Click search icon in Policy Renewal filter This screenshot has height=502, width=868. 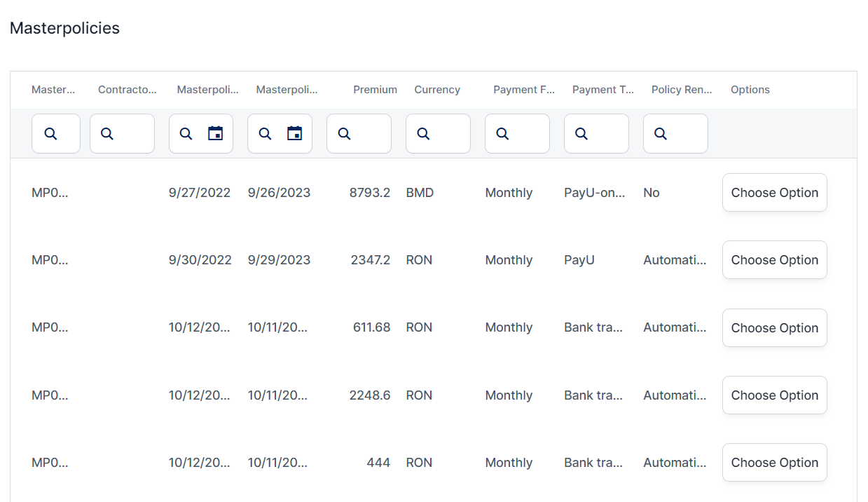pos(661,134)
